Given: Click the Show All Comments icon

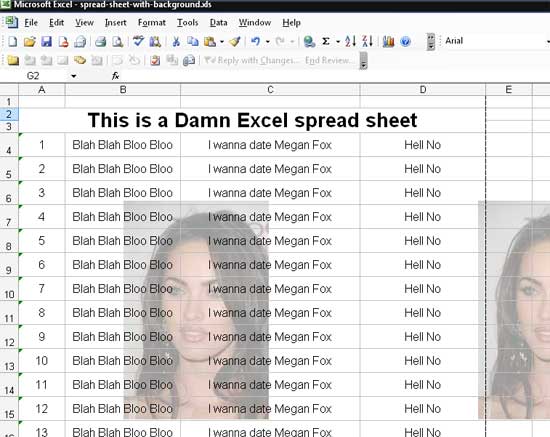Looking at the screenshot, I should coord(80,60).
